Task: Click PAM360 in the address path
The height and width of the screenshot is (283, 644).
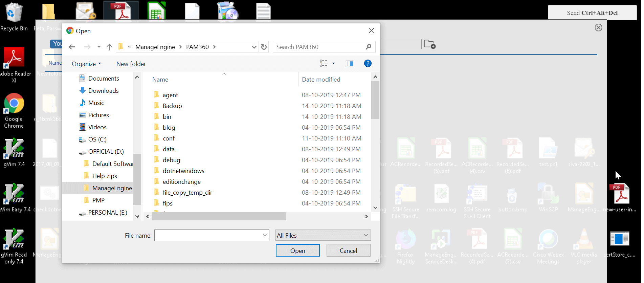Action: (x=197, y=47)
